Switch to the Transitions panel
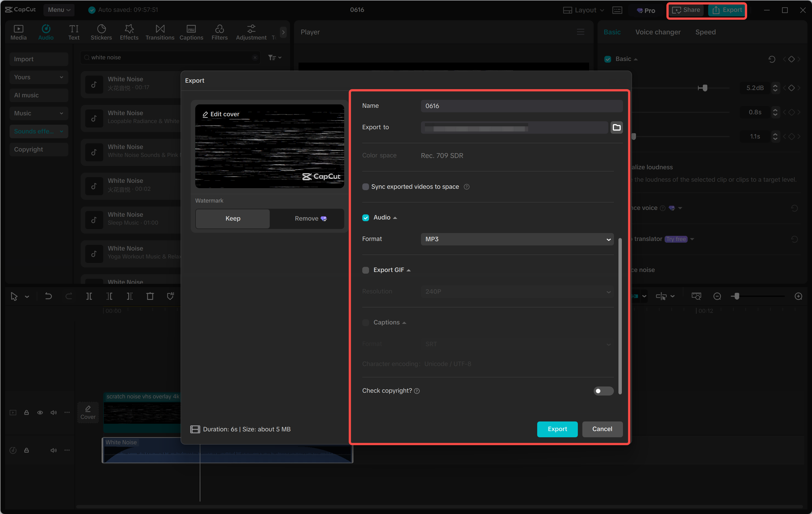 [159, 32]
